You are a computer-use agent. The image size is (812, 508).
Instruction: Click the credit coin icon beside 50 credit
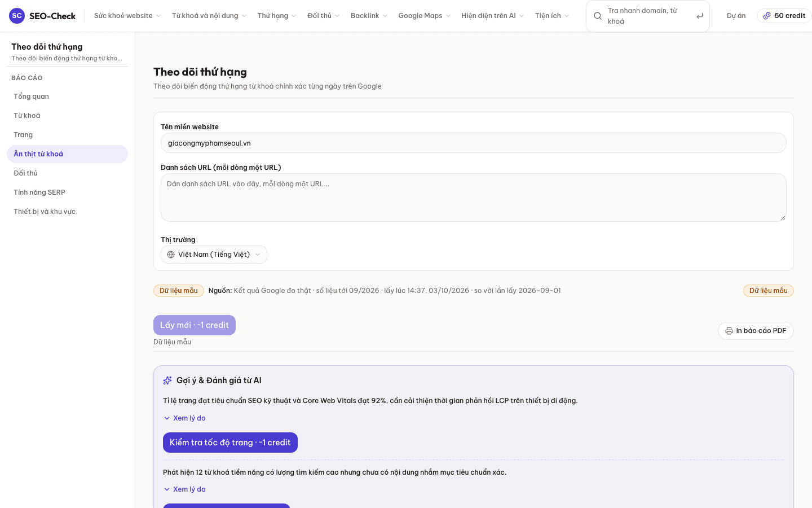767,16
